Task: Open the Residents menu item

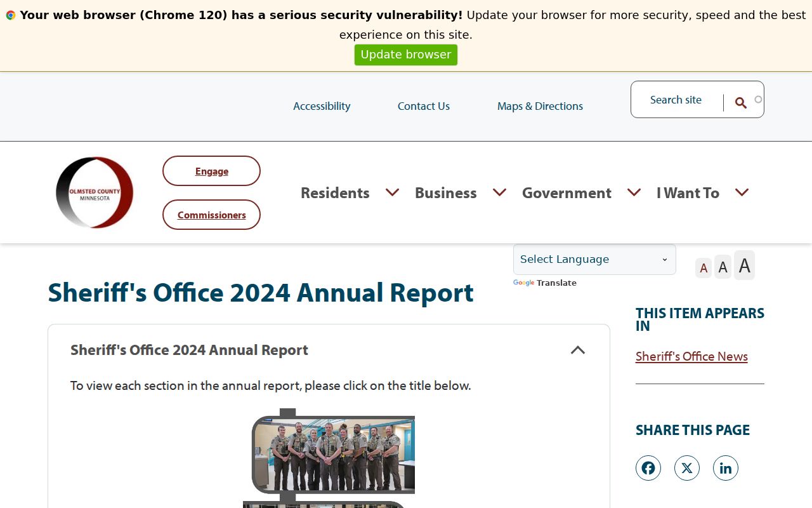Action: pos(335,192)
